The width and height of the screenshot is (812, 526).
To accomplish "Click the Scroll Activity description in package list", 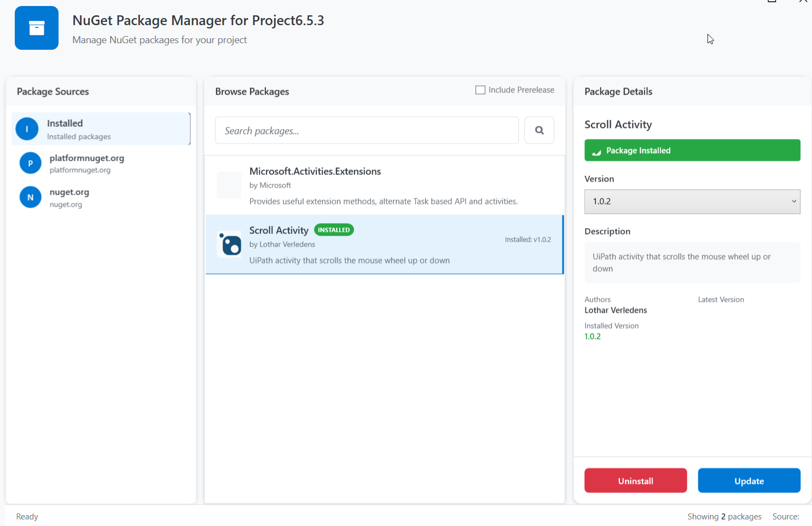I will [350, 260].
